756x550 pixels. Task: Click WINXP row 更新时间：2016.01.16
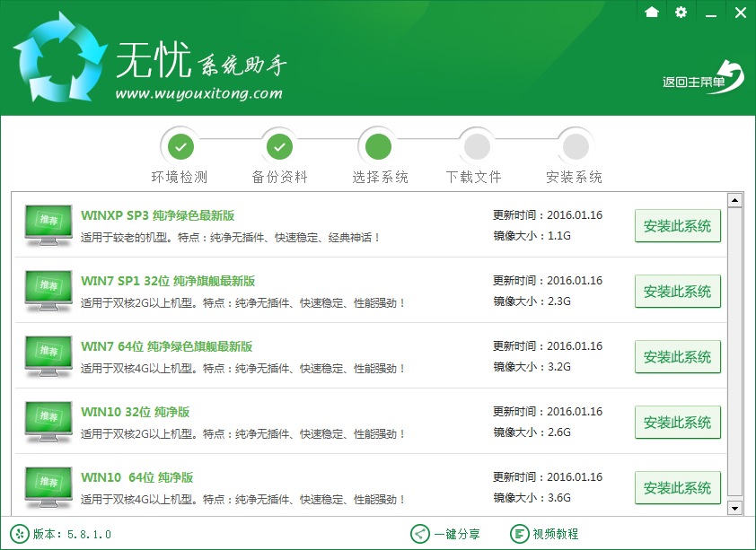point(548,214)
